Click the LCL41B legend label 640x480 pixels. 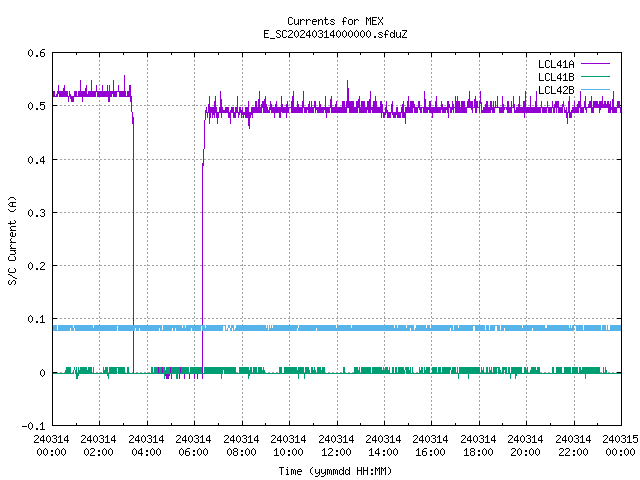(556, 77)
